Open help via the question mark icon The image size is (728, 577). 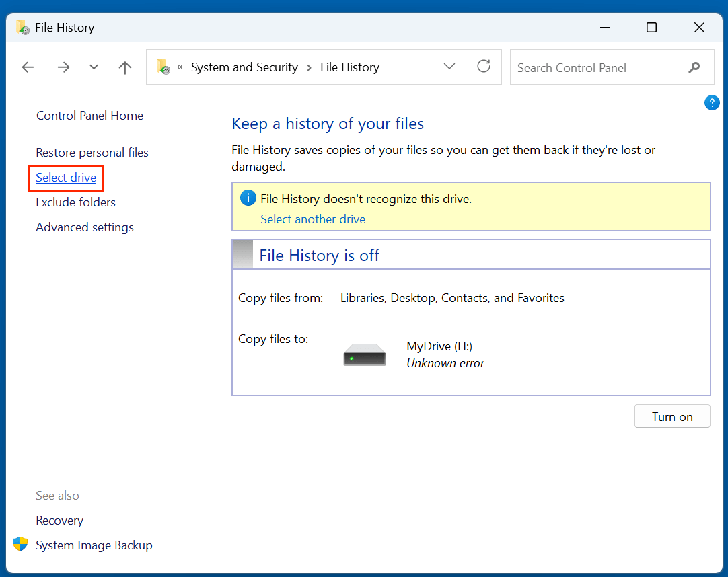coord(712,102)
